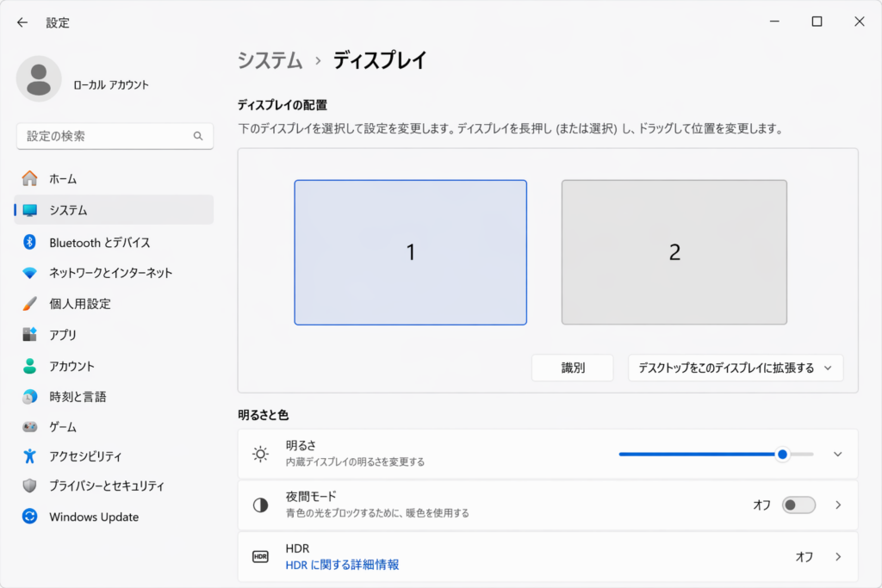Click the Windows Update sync icon
882x588 pixels.
pos(30,516)
